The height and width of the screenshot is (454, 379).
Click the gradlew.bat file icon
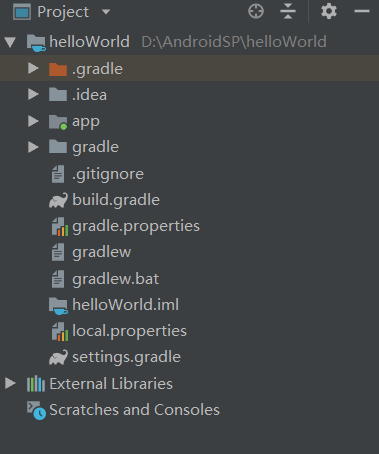click(58, 279)
